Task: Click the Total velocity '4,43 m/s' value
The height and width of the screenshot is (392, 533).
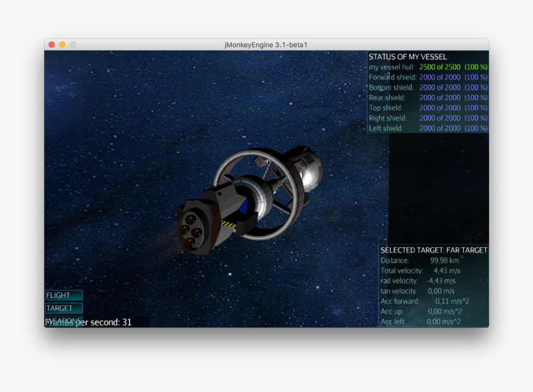Action: tap(447, 271)
